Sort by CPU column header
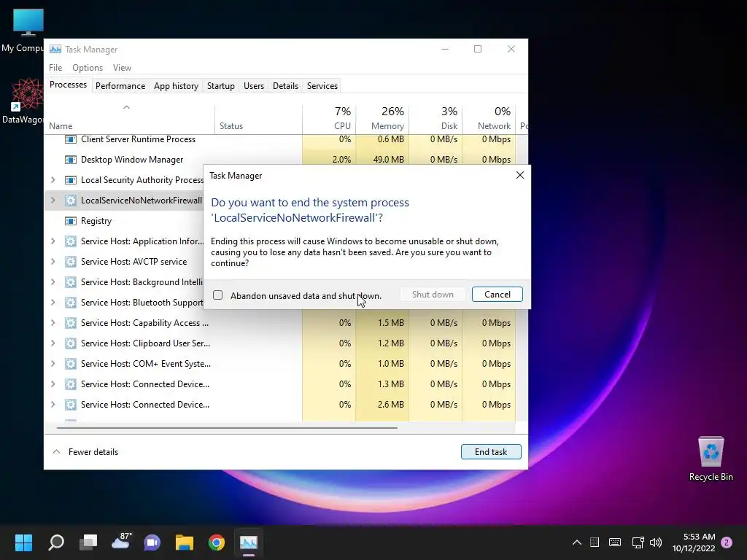Image resolution: width=747 pixels, height=560 pixels. click(329, 119)
